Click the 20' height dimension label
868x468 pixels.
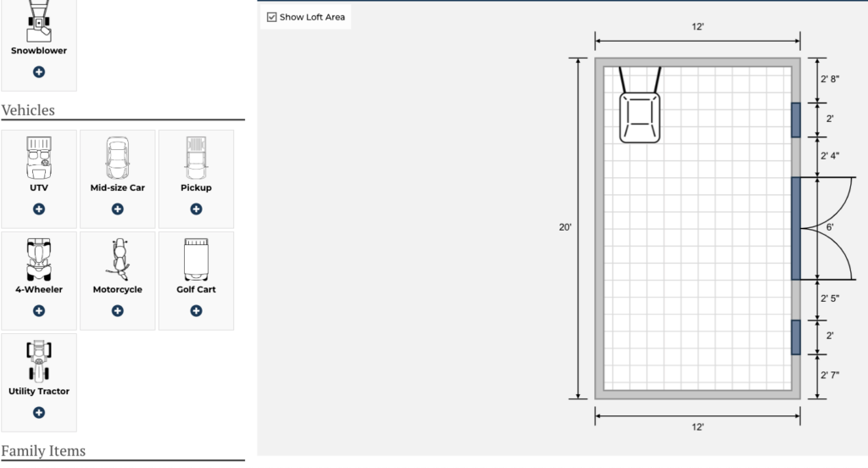(565, 227)
